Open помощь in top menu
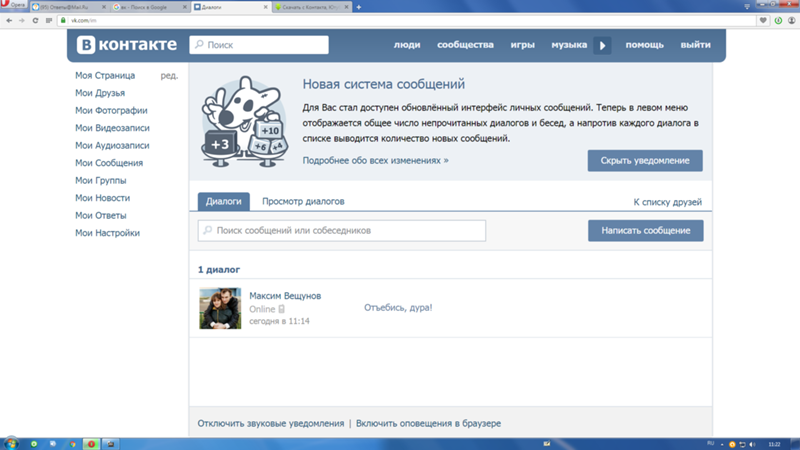The width and height of the screenshot is (800, 450). point(644,44)
